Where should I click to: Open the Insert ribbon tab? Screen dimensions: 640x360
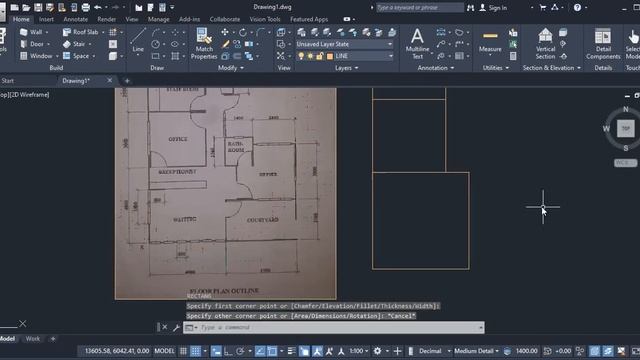pyautogui.click(x=46, y=19)
